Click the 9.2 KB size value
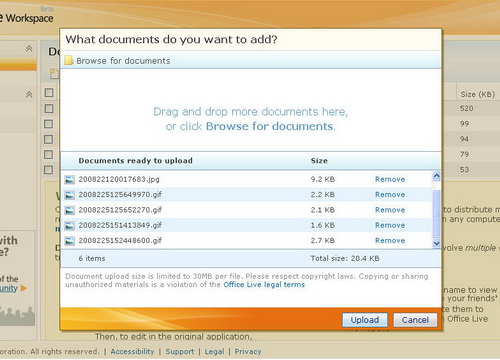500x360 pixels. (322, 179)
